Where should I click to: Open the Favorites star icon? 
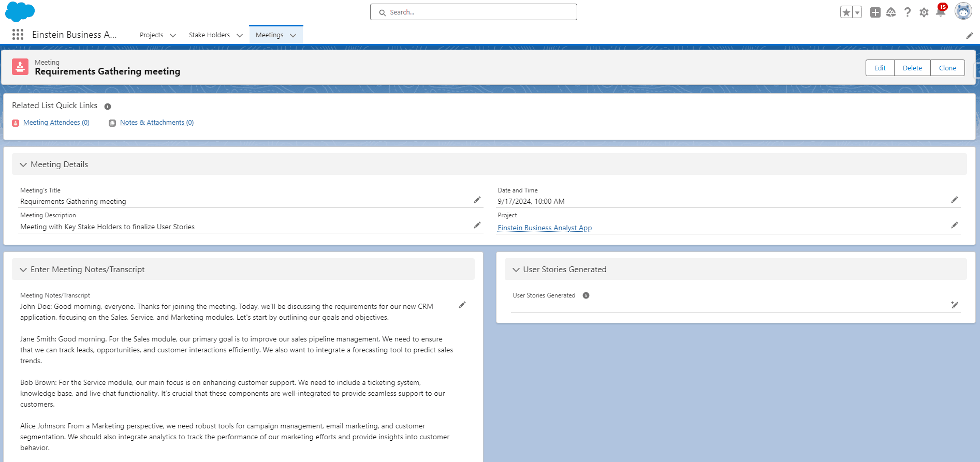click(846, 12)
